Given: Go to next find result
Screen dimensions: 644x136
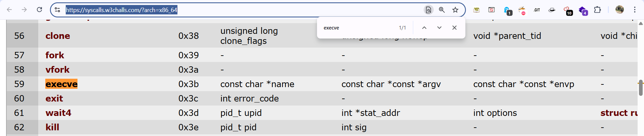Looking at the screenshot, I should pos(439,28).
